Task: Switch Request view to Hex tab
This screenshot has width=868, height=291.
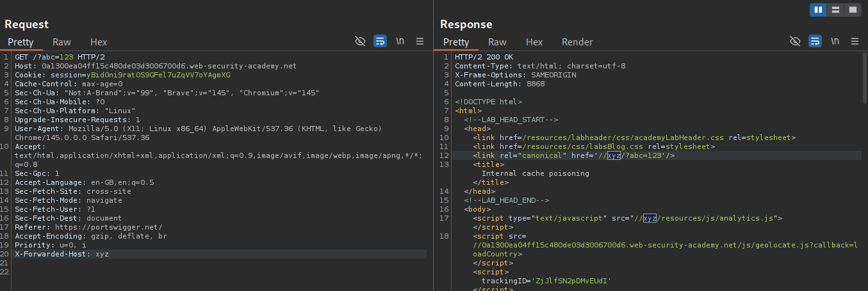Action: click(x=99, y=42)
